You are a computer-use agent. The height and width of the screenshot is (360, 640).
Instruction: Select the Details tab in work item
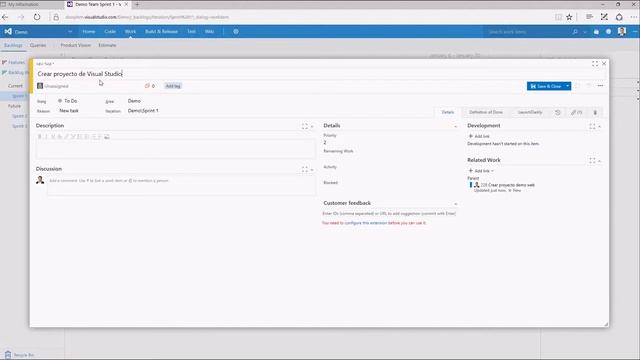pos(448,112)
